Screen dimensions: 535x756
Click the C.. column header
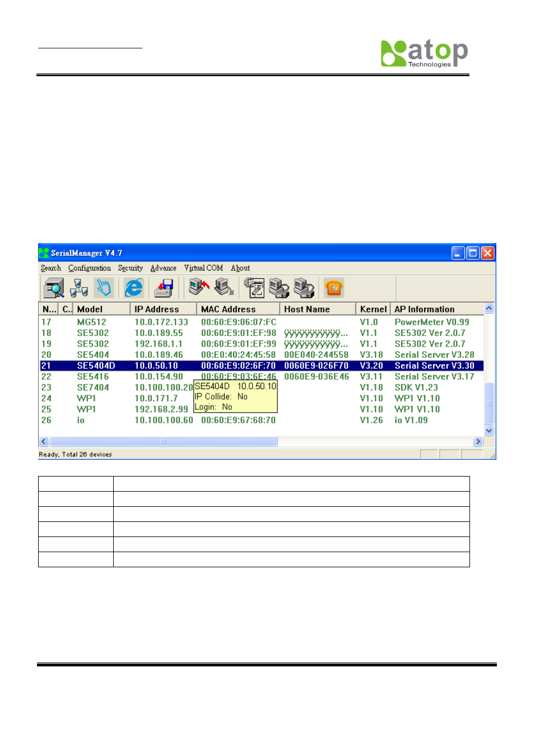click(x=67, y=309)
